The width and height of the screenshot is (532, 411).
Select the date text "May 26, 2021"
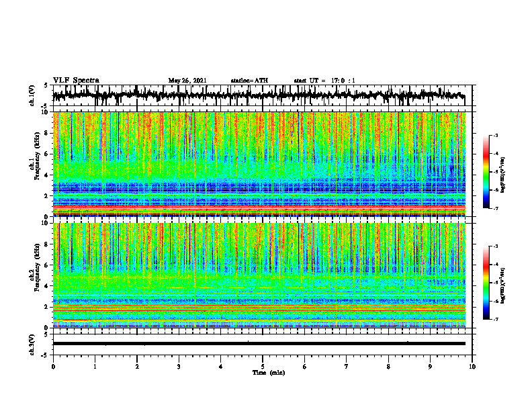pyautogui.click(x=187, y=81)
